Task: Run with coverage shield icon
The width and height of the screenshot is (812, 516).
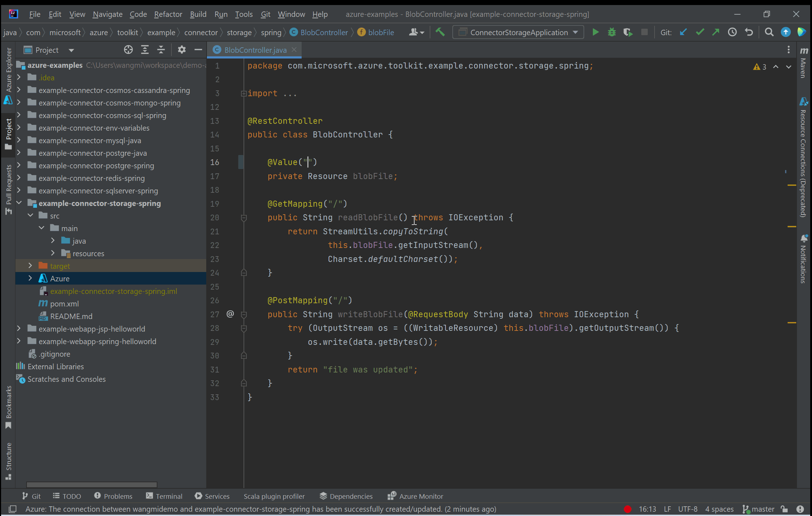Action: tap(628, 32)
